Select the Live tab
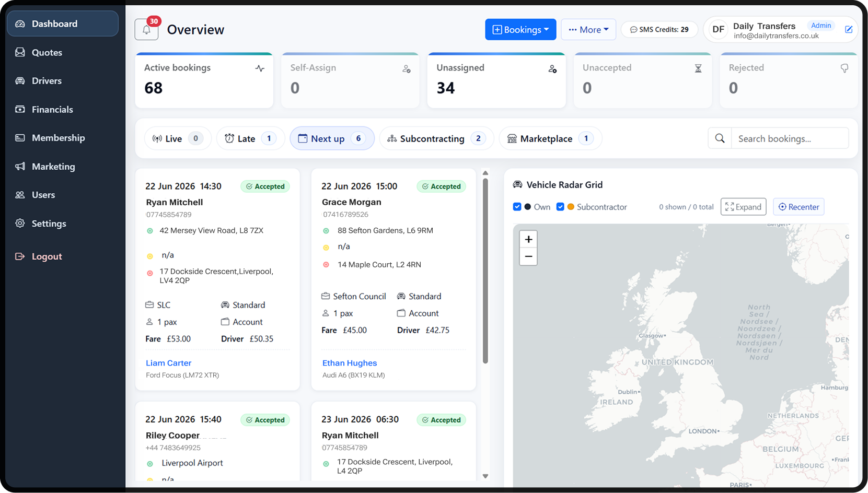868x493 pixels. tap(178, 138)
